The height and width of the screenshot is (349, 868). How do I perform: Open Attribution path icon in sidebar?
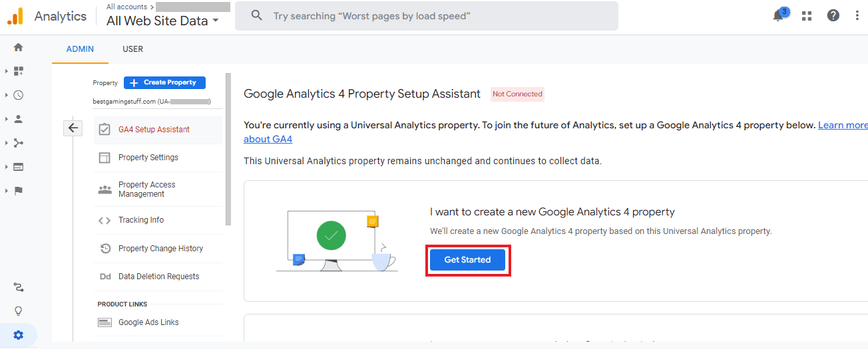(19, 287)
